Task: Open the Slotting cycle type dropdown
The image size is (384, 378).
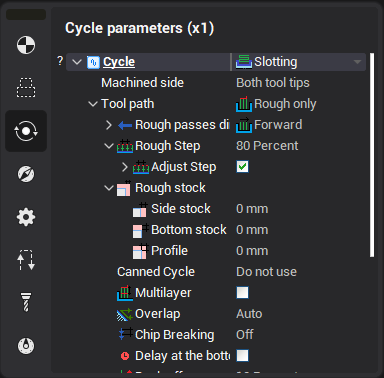Action: click(x=299, y=62)
